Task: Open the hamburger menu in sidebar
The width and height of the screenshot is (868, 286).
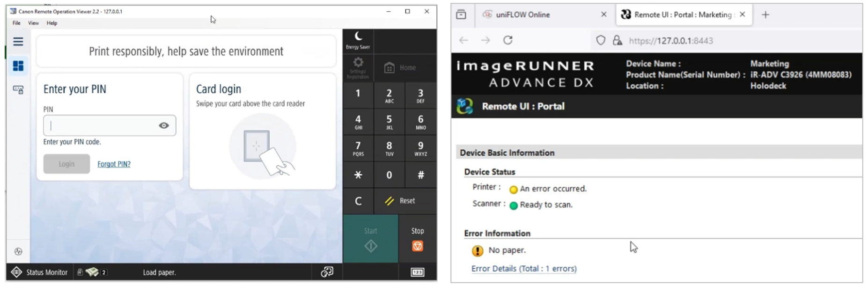Action: [x=18, y=42]
